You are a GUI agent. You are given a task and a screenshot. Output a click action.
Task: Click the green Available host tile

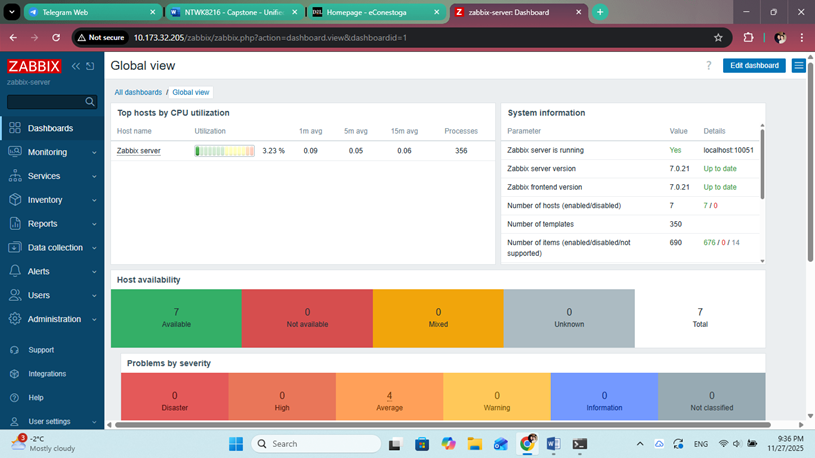pyautogui.click(x=176, y=318)
